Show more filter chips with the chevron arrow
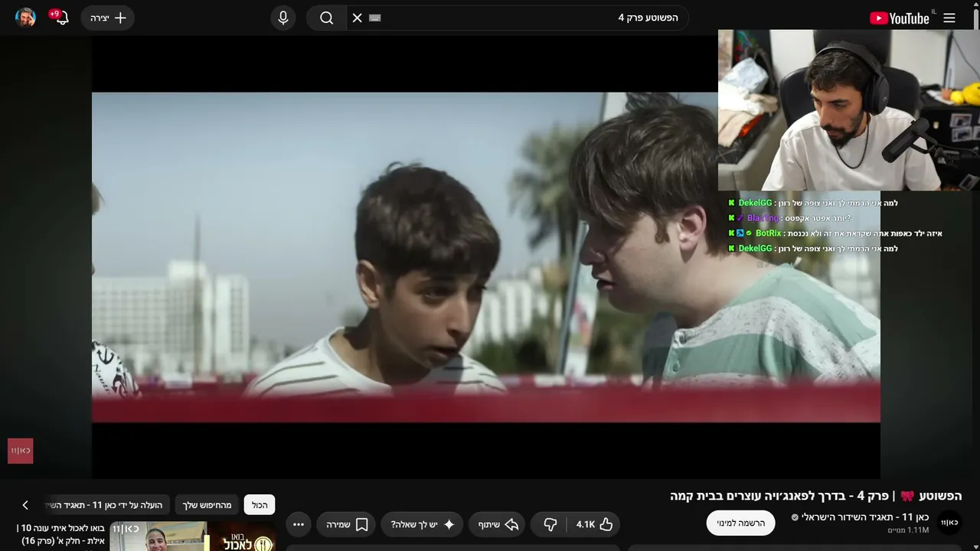The height and width of the screenshot is (551, 980). click(25, 505)
